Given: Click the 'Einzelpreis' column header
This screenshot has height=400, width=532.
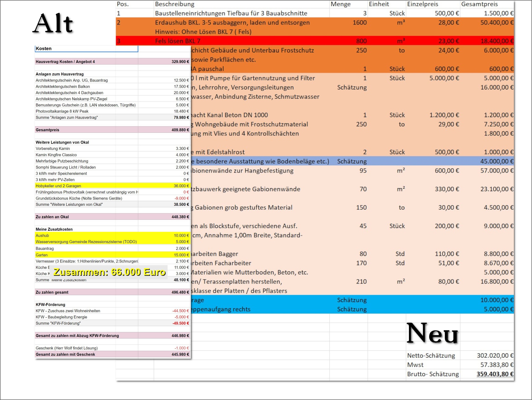Looking at the screenshot, I should coord(423,4).
